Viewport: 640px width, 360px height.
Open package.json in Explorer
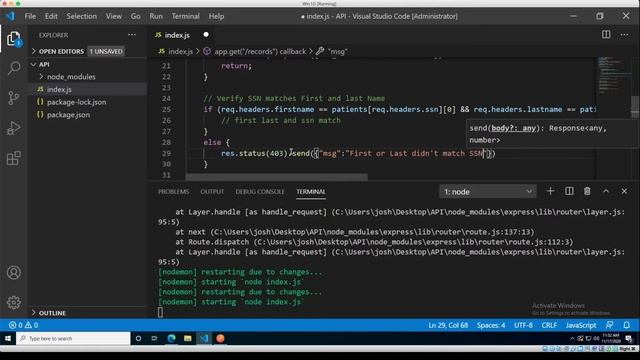[68, 115]
